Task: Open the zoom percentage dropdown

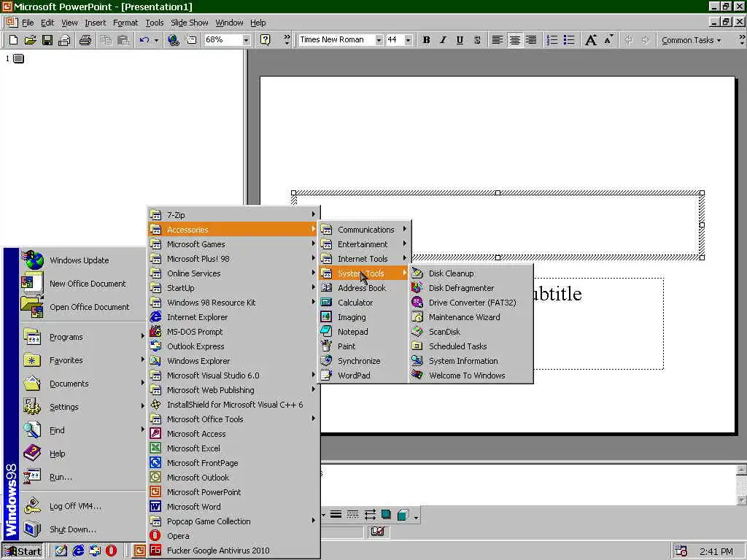Action: point(246,40)
